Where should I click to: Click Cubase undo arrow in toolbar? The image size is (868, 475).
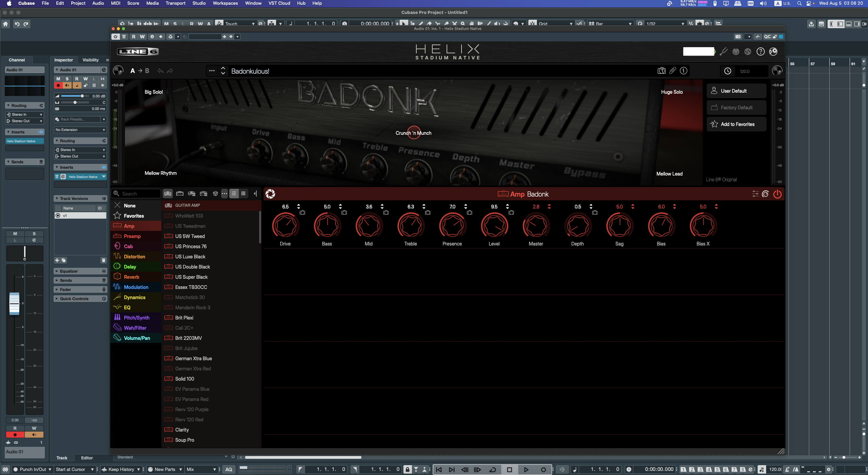17,24
